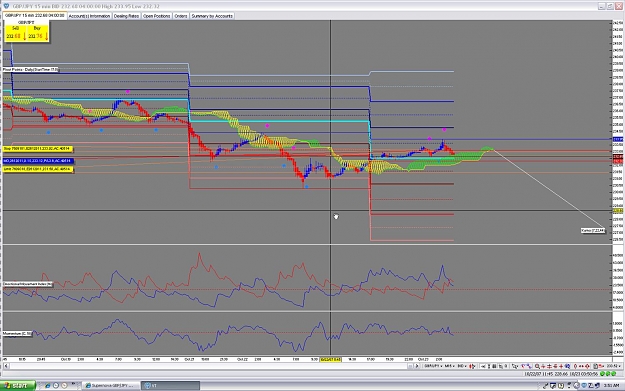Select the blue MO order label
Screen dimensions: 625x391
[x=38, y=161]
